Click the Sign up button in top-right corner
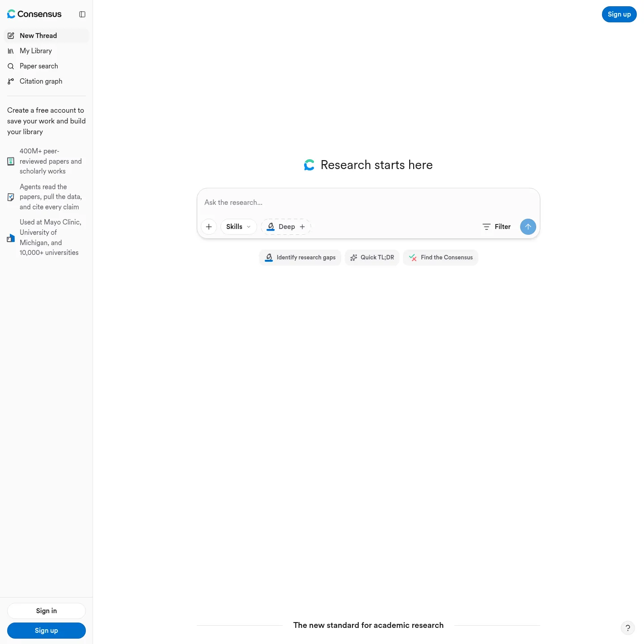The width and height of the screenshot is (644, 644). coord(619,14)
